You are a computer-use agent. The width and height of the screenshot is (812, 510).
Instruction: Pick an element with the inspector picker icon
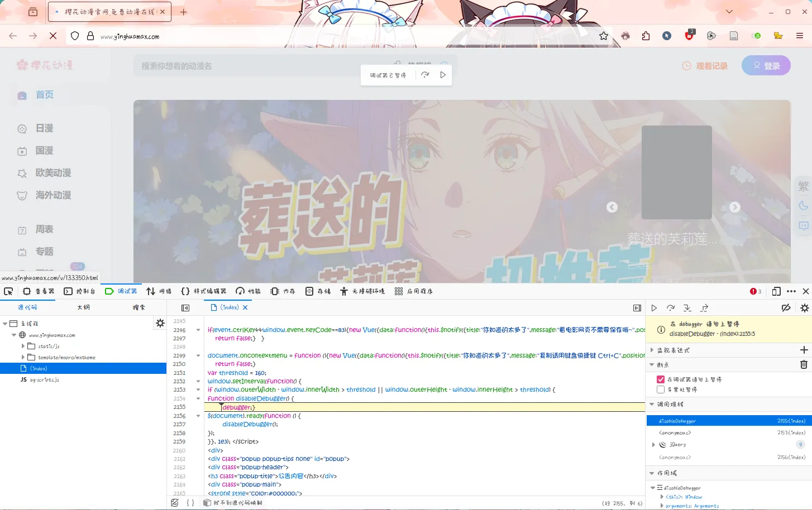pos(8,291)
